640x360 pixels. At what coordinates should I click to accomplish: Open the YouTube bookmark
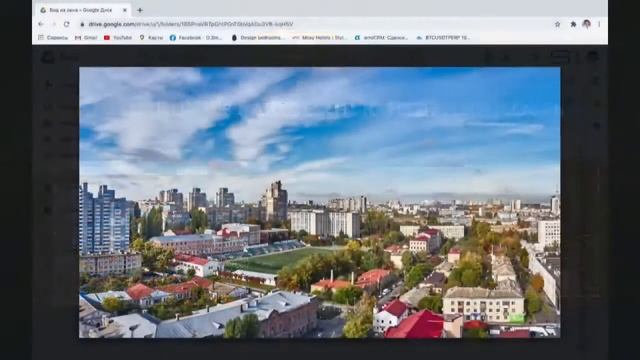pos(118,38)
